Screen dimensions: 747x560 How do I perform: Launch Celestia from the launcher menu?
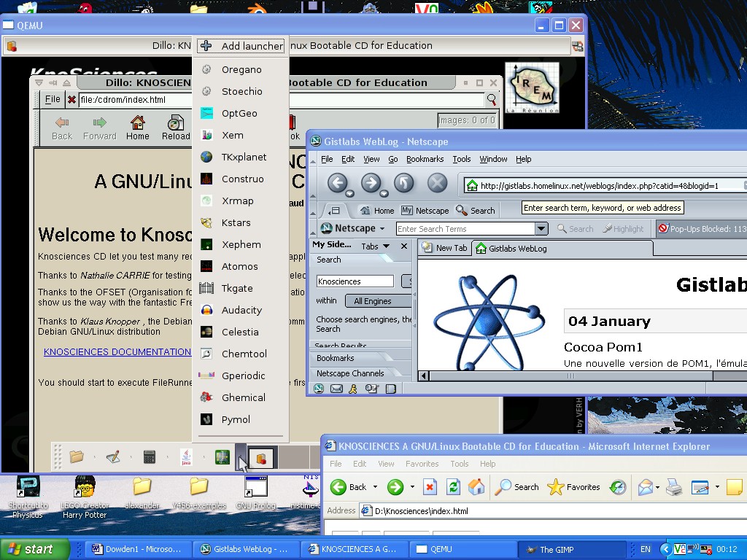240,332
